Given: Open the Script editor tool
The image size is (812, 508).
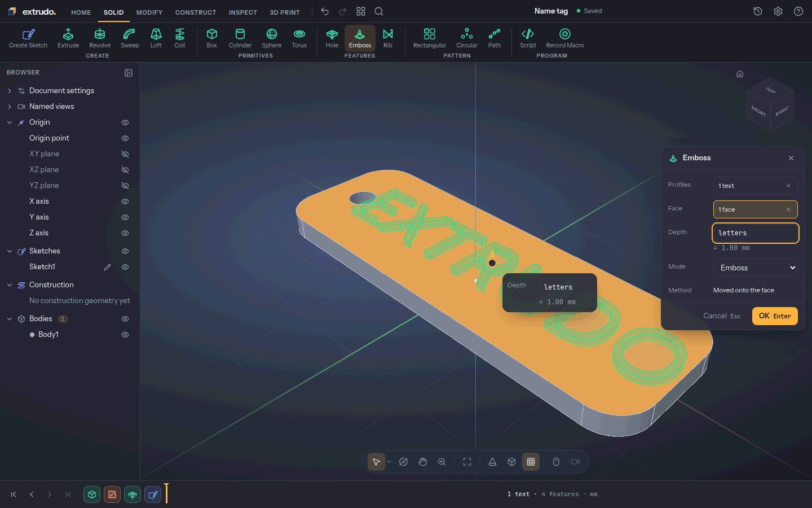Looking at the screenshot, I should pos(528,38).
